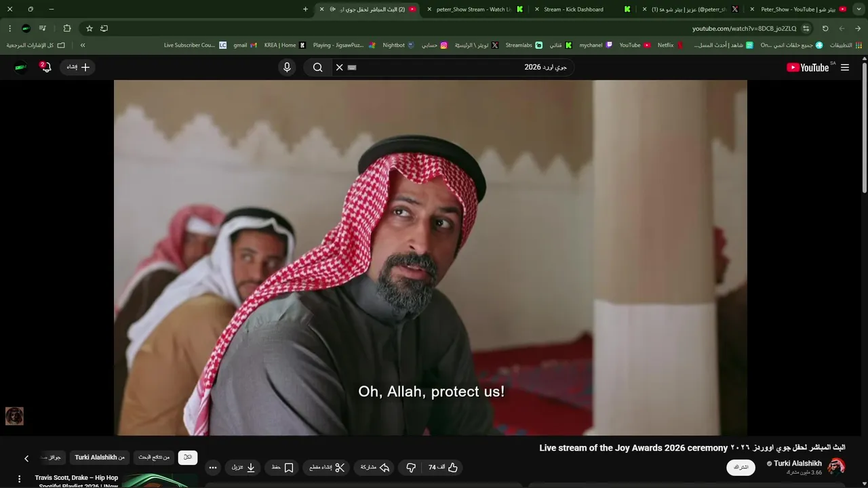Click the Clip scissors button
This screenshot has height=488, width=868.
pyautogui.click(x=327, y=468)
